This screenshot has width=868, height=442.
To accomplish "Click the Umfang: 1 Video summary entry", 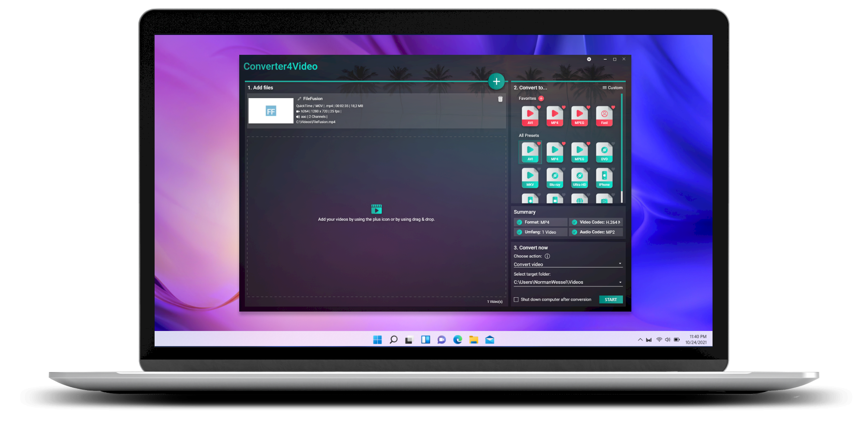I will (x=541, y=232).
